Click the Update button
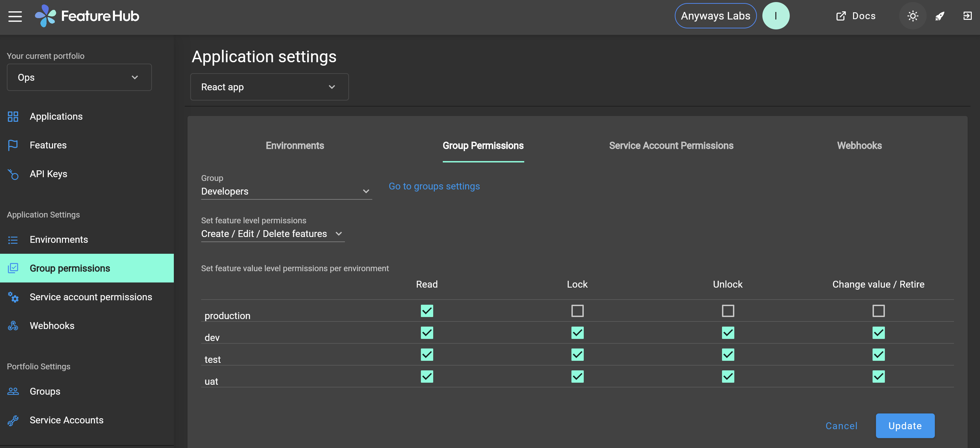 [x=905, y=425]
